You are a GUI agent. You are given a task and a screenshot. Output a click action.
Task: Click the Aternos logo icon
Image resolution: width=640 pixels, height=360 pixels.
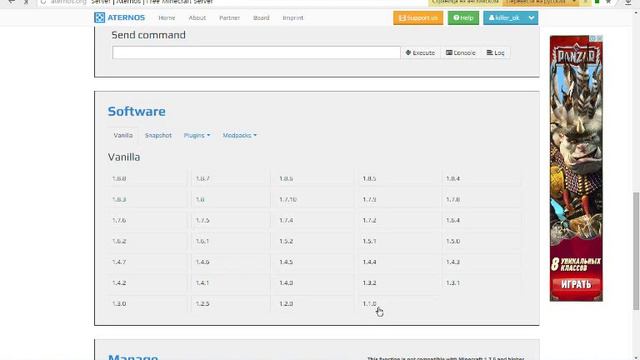click(x=99, y=18)
